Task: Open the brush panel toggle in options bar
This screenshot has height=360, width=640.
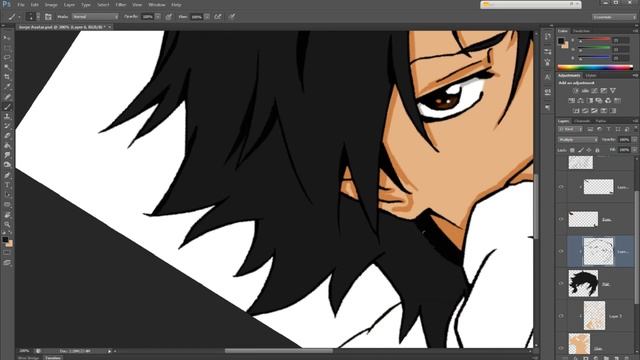Action: click(x=48, y=17)
